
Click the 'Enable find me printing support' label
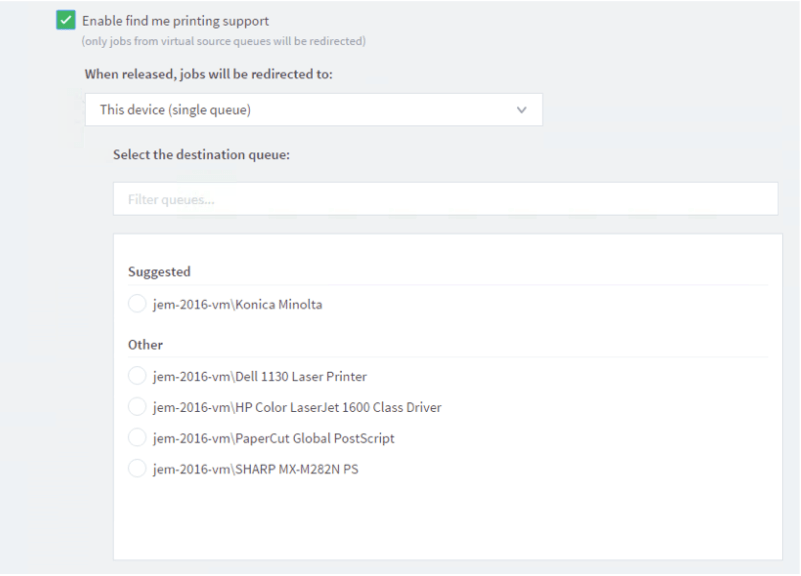[175, 21]
